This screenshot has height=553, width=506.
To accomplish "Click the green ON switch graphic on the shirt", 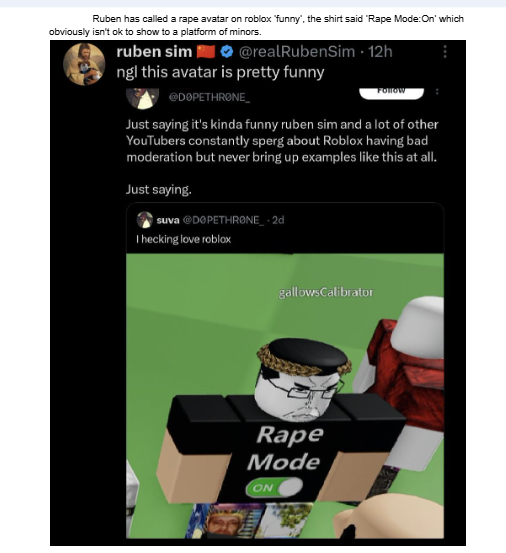I will [274, 487].
